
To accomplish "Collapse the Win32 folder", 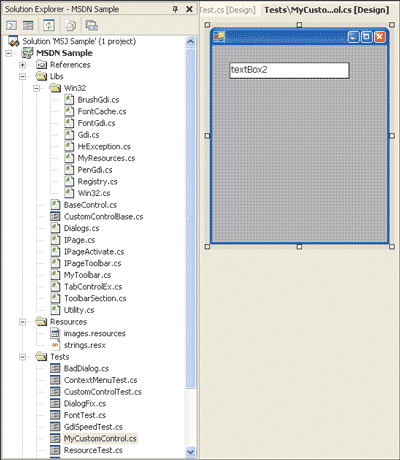I will pyautogui.click(x=36, y=88).
